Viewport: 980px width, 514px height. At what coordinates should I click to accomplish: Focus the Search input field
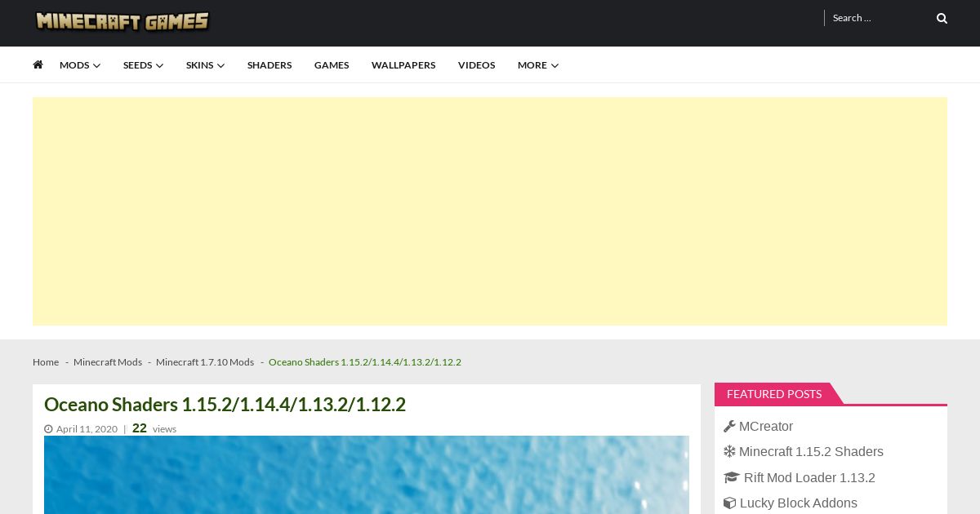(878, 18)
